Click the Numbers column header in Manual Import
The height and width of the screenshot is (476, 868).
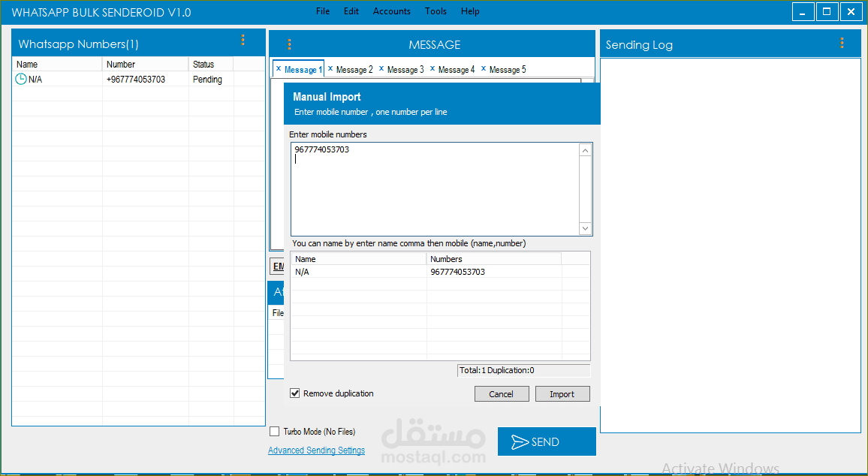pos(494,259)
